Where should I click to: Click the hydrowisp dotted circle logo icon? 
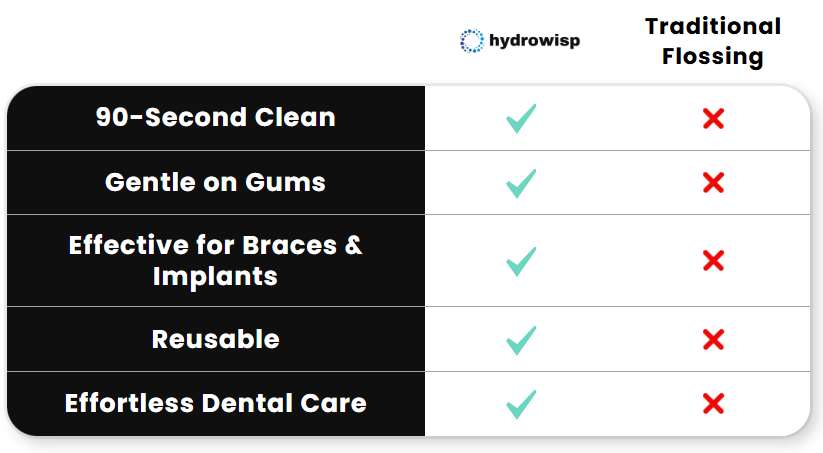471,41
